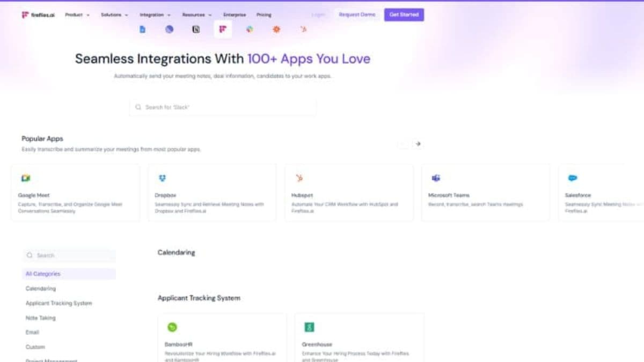The width and height of the screenshot is (644, 362).
Task: Select Applicant Tracking System in sidebar
Action: pos(59,303)
